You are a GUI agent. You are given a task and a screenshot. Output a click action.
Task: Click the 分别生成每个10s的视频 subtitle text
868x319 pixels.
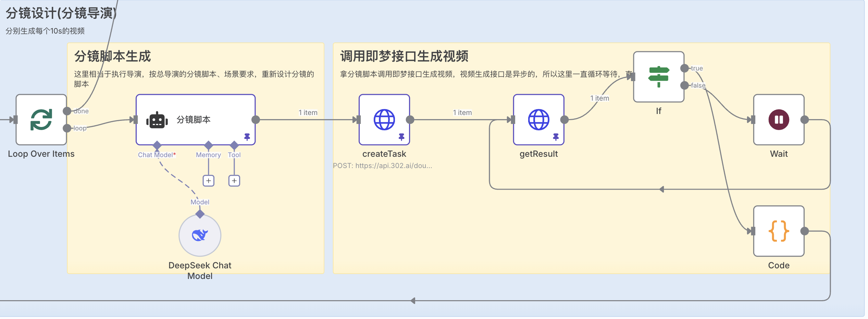45,31
